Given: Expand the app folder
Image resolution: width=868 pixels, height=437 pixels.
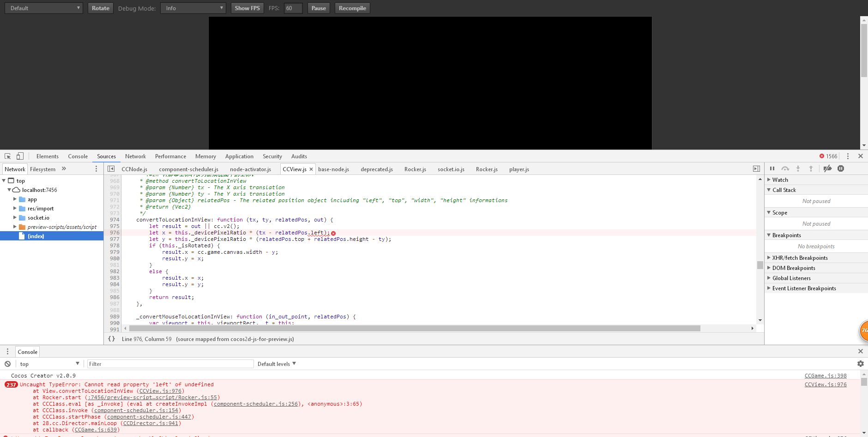Looking at the screenshot, I should [15, 199].
